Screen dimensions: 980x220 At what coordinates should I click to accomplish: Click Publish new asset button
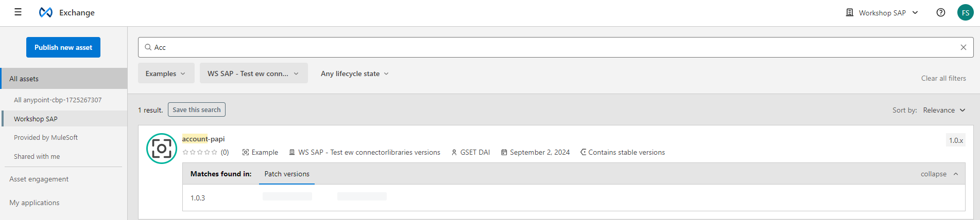pyautogui.click(x=63, y=47)
